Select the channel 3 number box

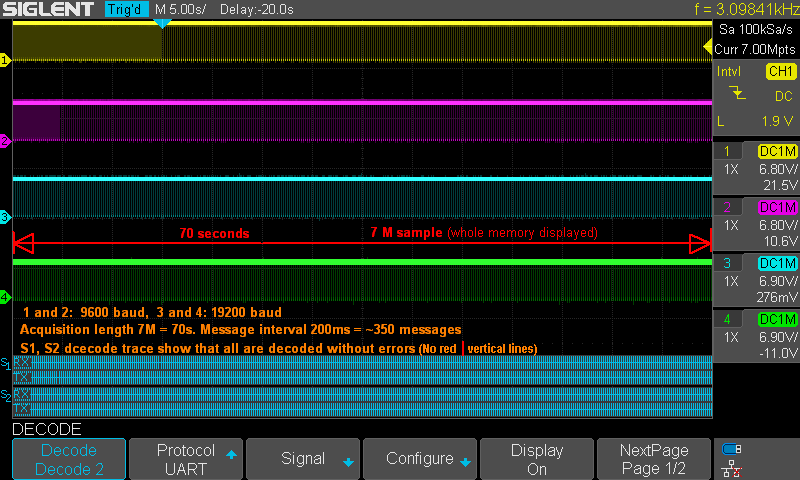point(727,263)
